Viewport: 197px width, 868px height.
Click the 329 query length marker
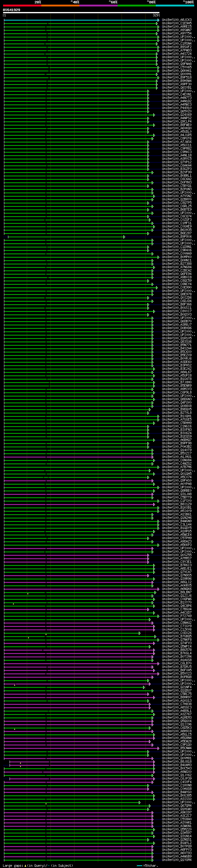coord(155,15)
